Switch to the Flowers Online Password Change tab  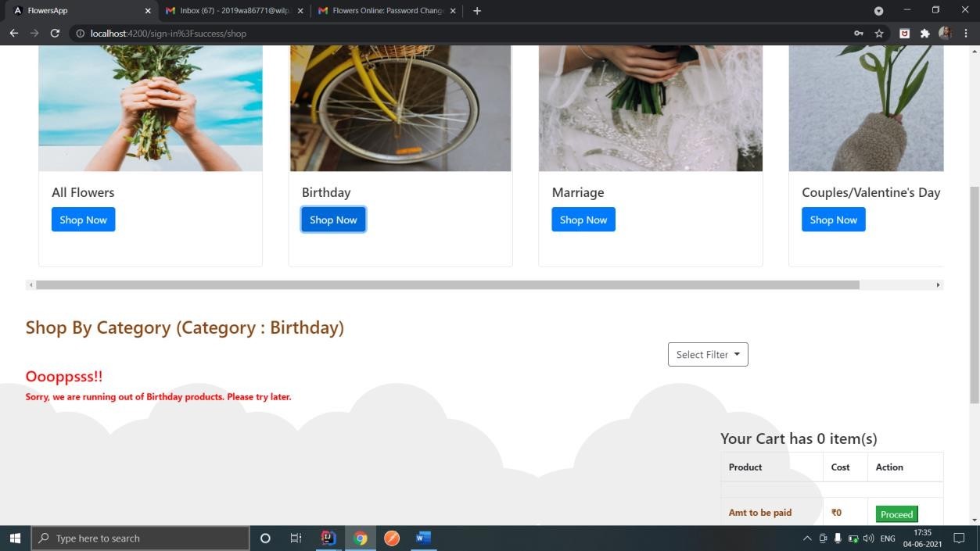click(x=383, y=10)
